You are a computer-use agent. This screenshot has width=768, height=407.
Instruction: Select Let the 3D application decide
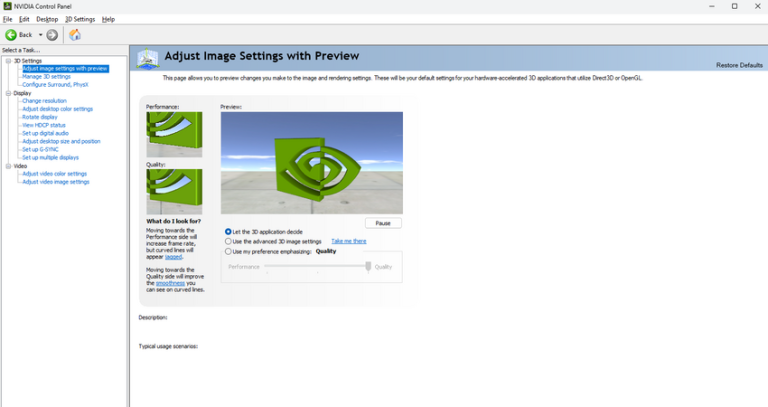[x=229, y=231]
